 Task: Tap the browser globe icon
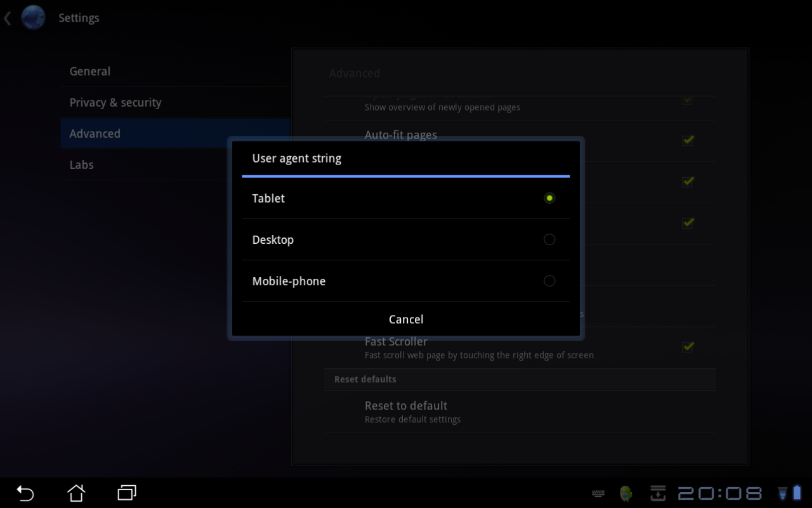pyautogui.click(x=33, y=18)
